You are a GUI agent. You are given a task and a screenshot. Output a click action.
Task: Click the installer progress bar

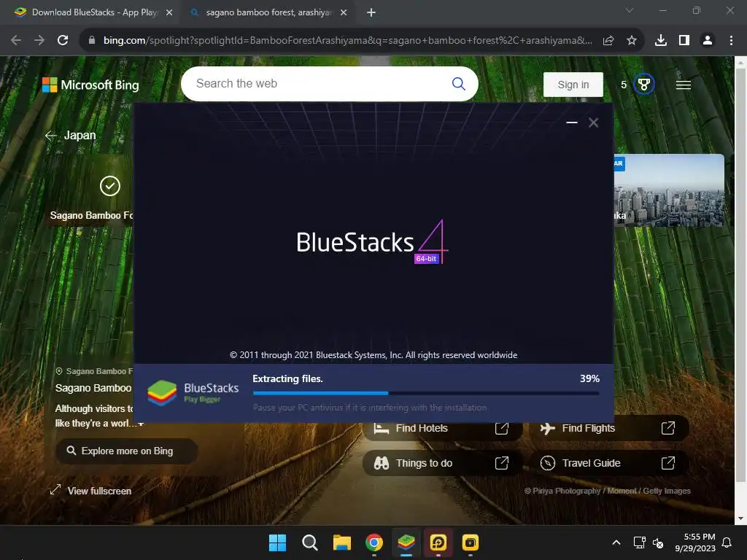[426, 393]
